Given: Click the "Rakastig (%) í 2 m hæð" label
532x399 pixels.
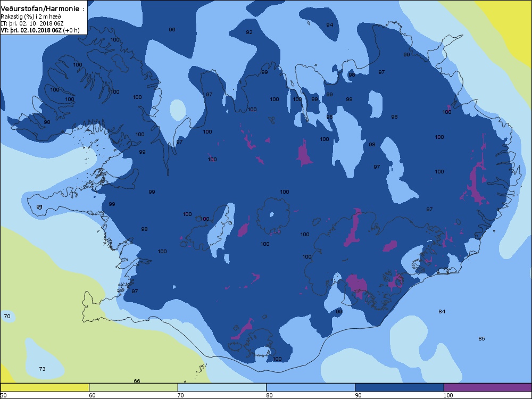Looking at the screenshot, I should coord(31,16).
